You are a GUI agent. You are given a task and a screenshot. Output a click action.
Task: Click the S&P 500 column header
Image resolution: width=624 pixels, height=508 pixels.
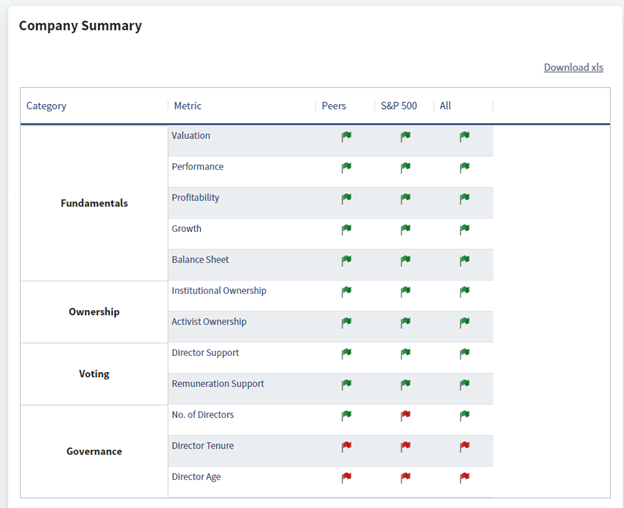399,106
